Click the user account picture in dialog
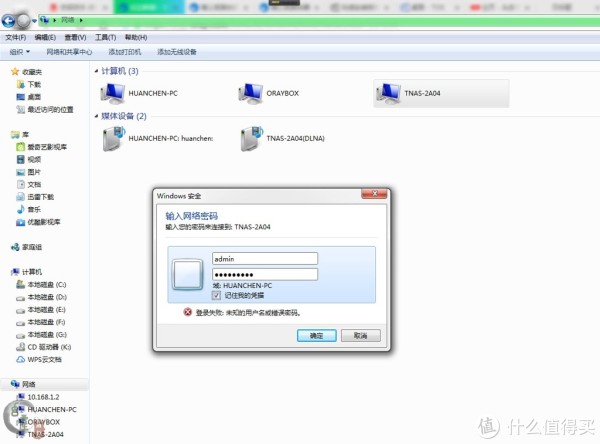Viewport: 600px width, 444px height. click(x=188, y=274)
